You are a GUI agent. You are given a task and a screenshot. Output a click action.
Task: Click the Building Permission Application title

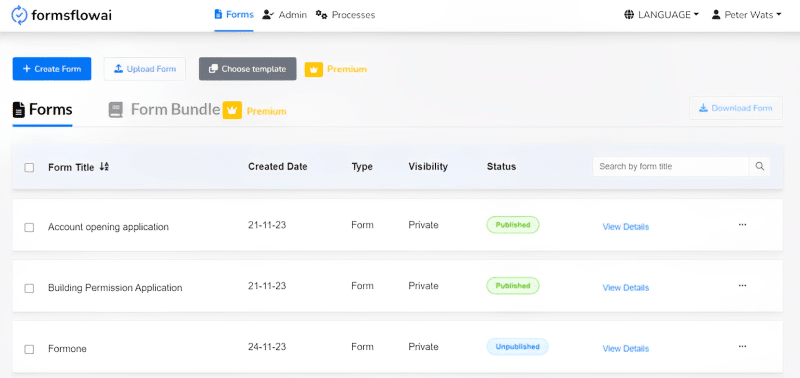pyautogui.click(x=115, y=288)
